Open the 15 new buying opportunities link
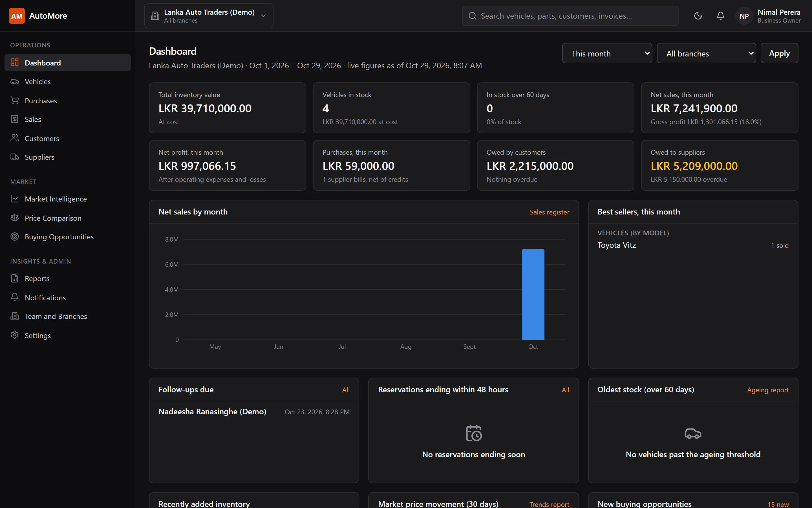 [778, 504]
